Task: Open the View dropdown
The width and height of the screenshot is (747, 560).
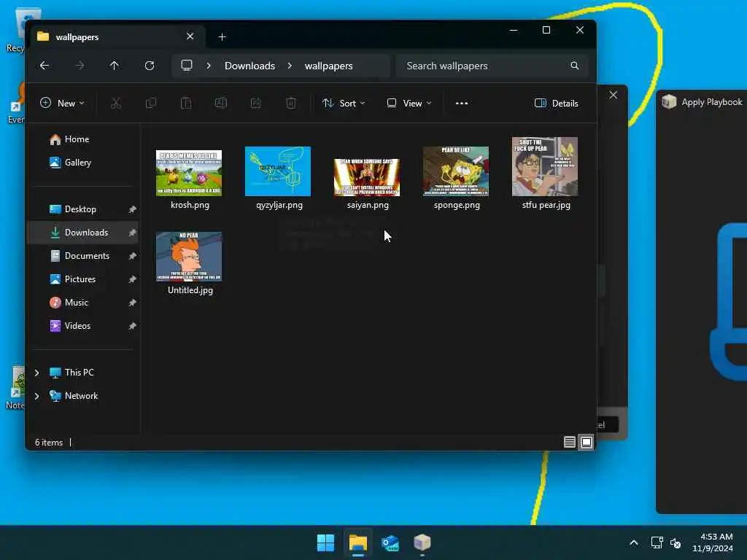Action: (x=409, y=103)
